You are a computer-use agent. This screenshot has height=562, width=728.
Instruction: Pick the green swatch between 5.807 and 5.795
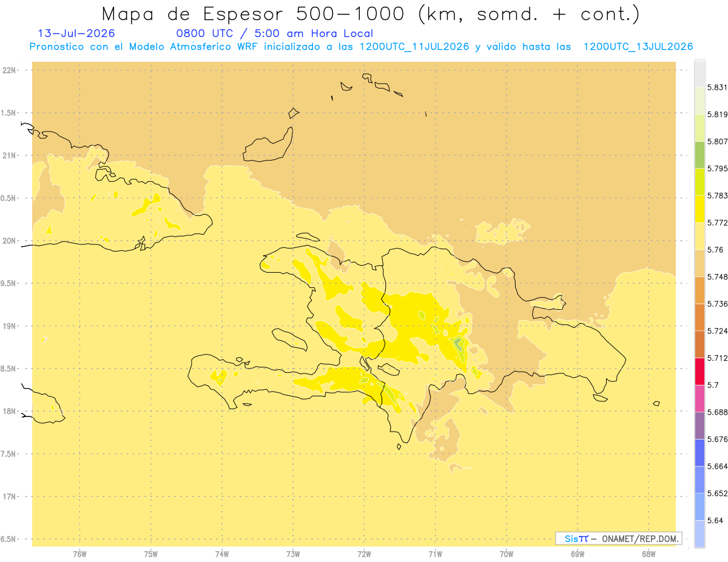699,155
